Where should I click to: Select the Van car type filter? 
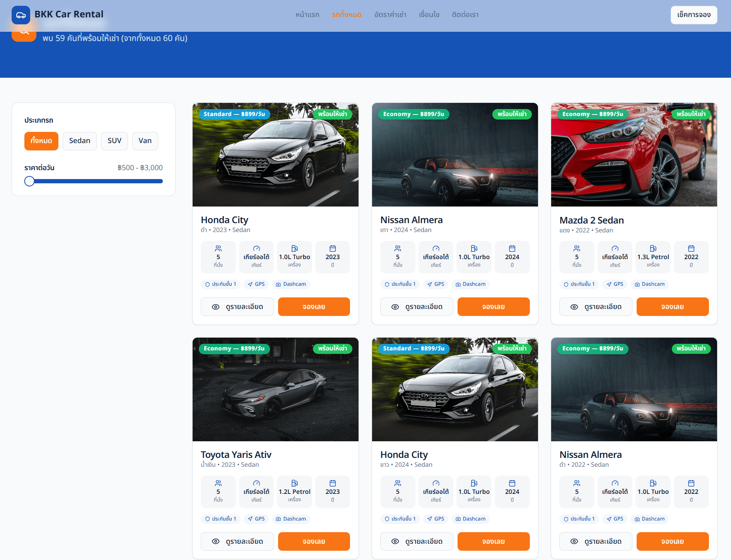(145, 141)
